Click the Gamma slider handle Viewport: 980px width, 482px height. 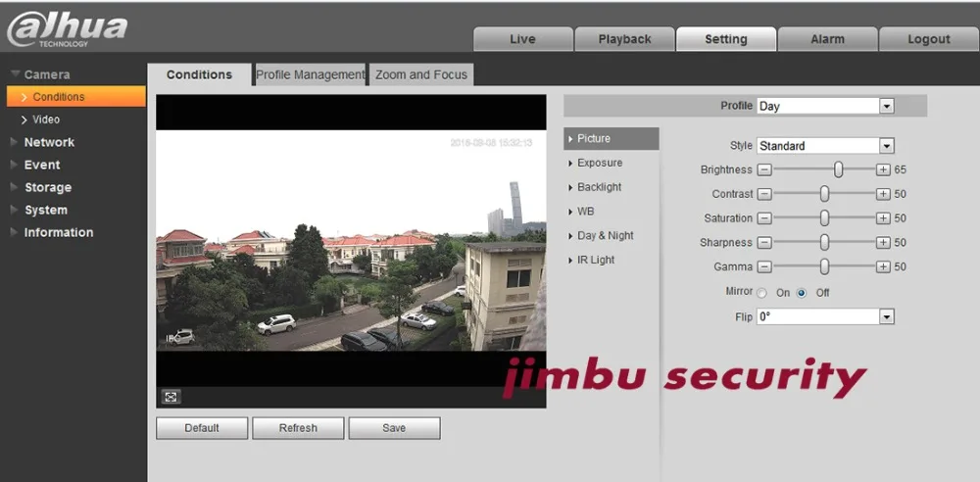click(824, 266)
